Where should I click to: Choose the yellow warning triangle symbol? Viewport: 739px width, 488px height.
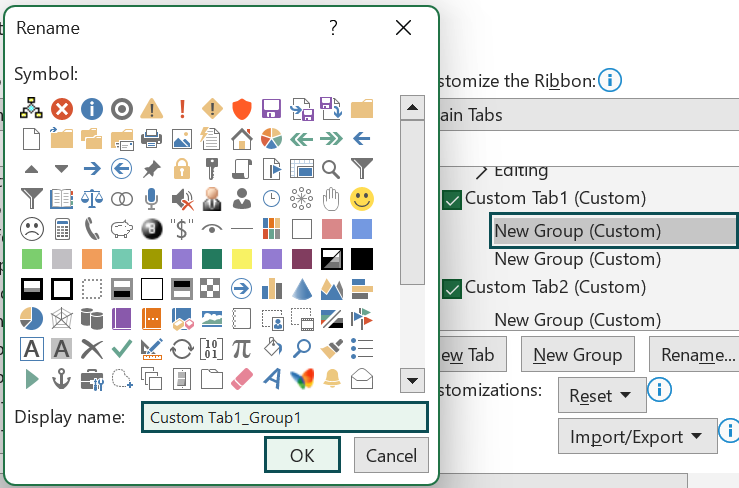152,109
